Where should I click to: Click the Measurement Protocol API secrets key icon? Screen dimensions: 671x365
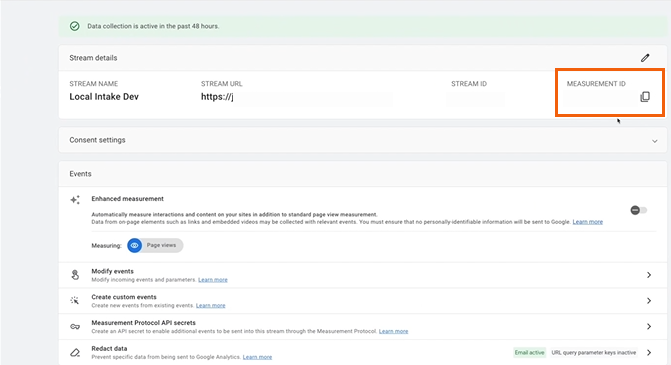(75, 326)
